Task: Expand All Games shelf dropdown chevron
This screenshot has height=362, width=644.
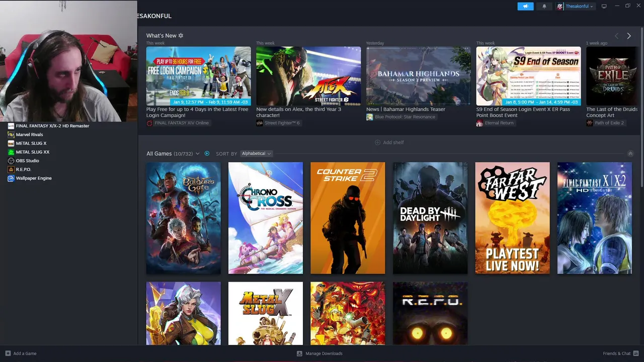Action: [197, 154]
